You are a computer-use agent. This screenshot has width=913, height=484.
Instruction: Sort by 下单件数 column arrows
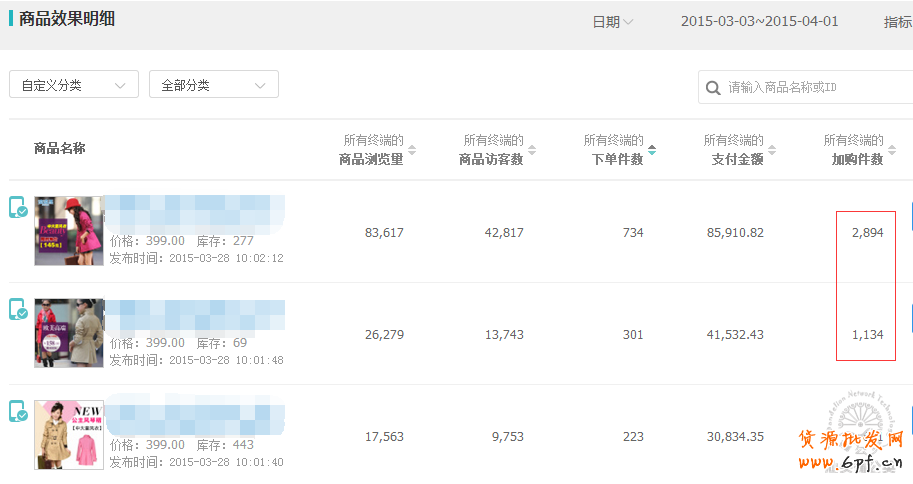[652, 150]
